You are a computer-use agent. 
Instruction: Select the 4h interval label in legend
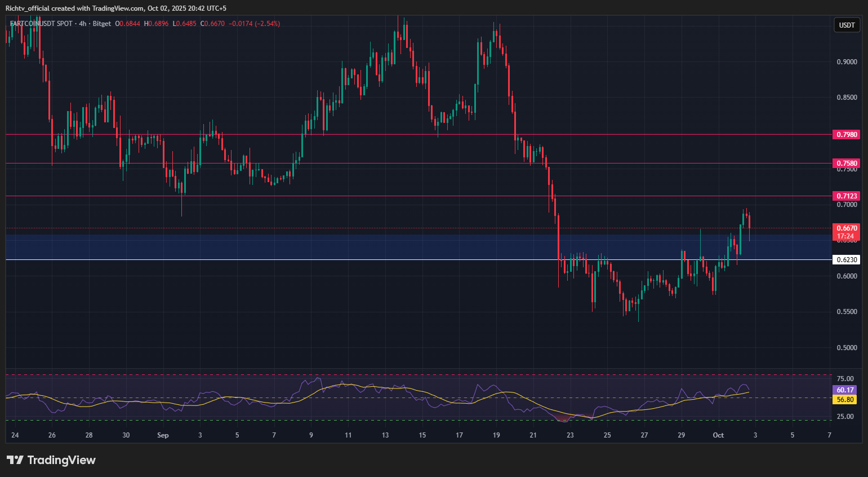point(83,24)
